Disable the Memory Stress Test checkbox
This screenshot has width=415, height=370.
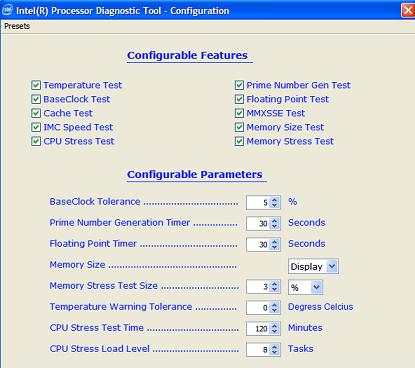[239, 141]
